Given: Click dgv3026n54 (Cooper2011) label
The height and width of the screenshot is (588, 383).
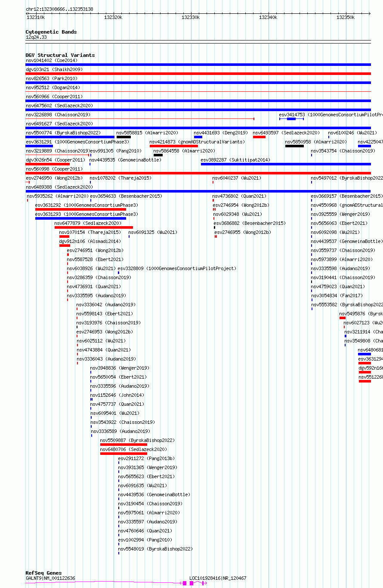Looking at the screenshot, I should pos(56,160).
